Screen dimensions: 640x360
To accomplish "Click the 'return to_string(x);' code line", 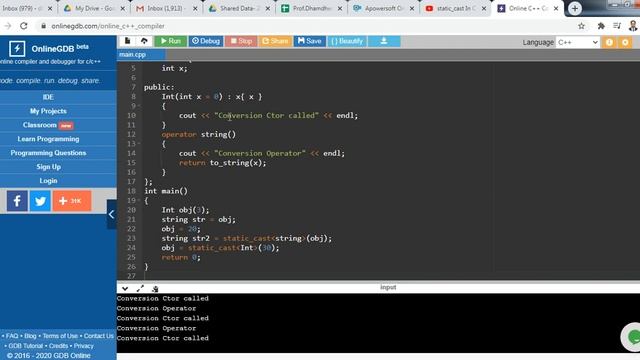I will [x=222, y=163].
